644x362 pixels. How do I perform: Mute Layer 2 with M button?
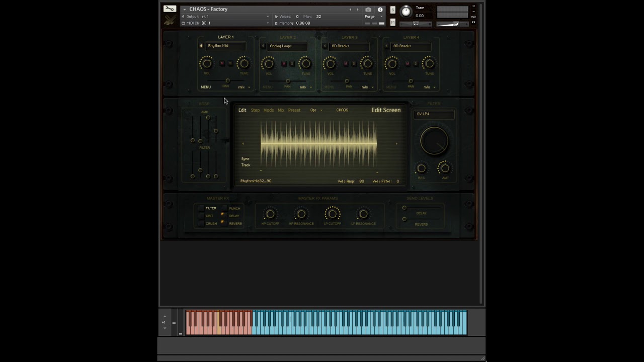(284, 63)
